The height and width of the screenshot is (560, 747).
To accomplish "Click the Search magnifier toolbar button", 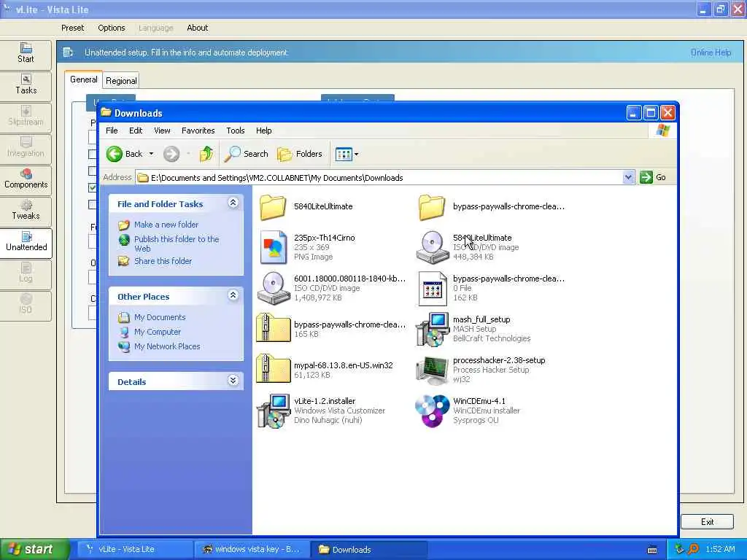I will [x=247, y=154].
